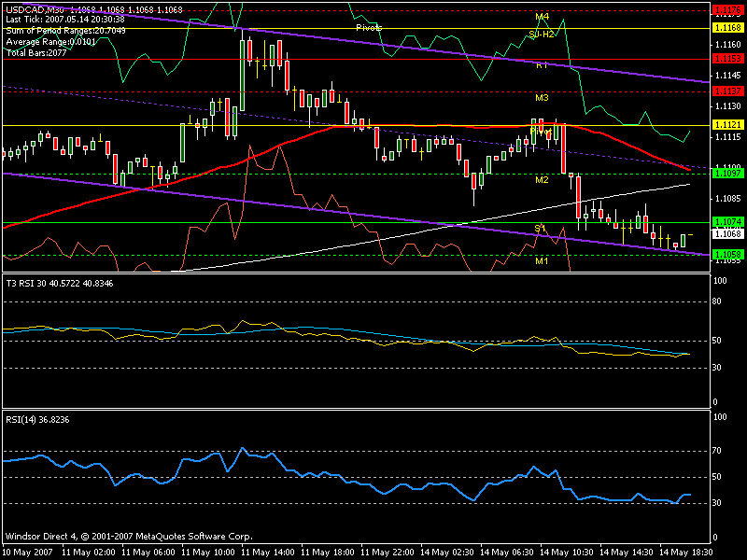Select the RSI(14) indicator label
Screen dimensions: 747x560
[x=39, y=419]
